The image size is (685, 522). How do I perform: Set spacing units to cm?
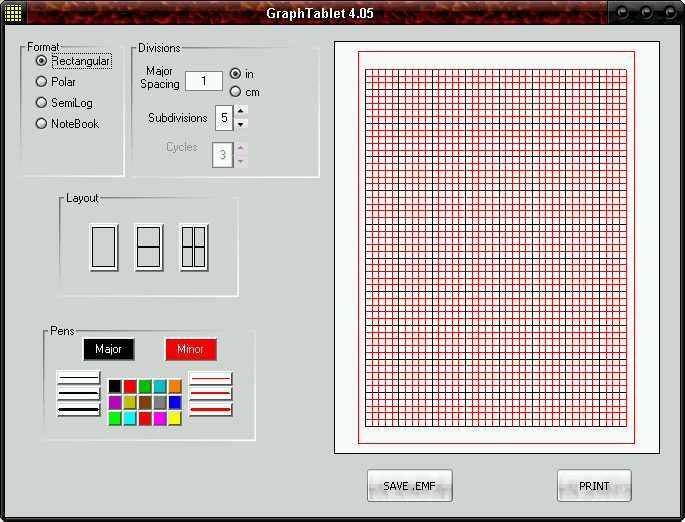(x=235, y=92)
